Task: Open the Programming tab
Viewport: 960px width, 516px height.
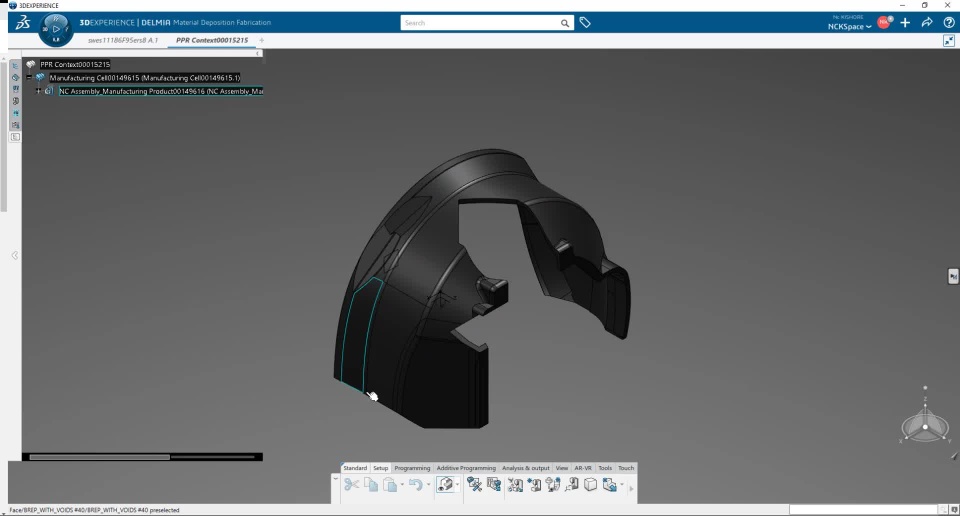Action: click(412, 468)
